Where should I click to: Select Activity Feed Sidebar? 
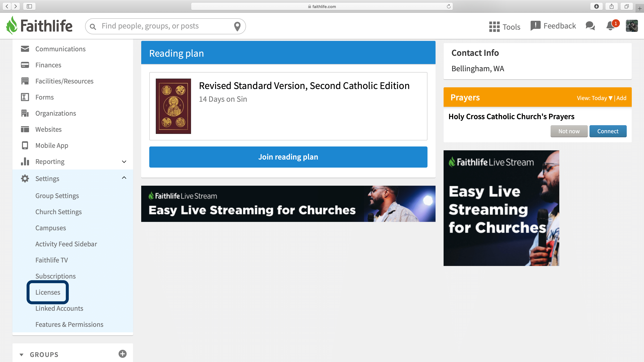tap(66, 244)
